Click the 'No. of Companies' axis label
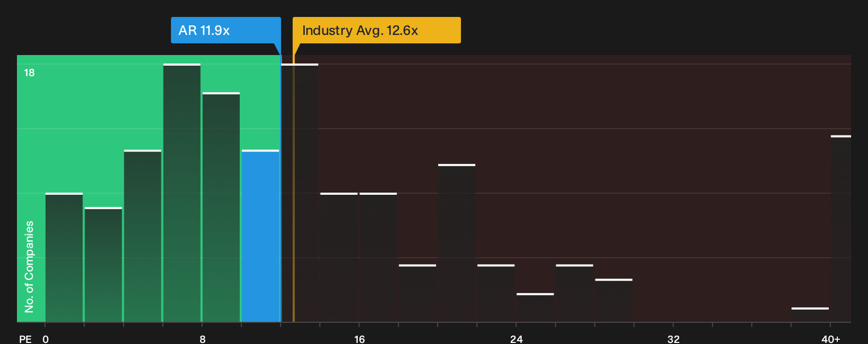 click(x=29, y=266)
